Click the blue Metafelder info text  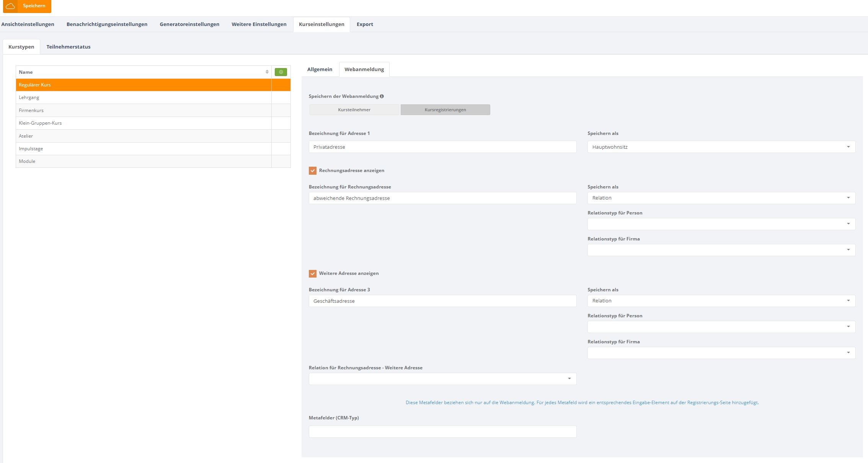(x=582, y=403)
